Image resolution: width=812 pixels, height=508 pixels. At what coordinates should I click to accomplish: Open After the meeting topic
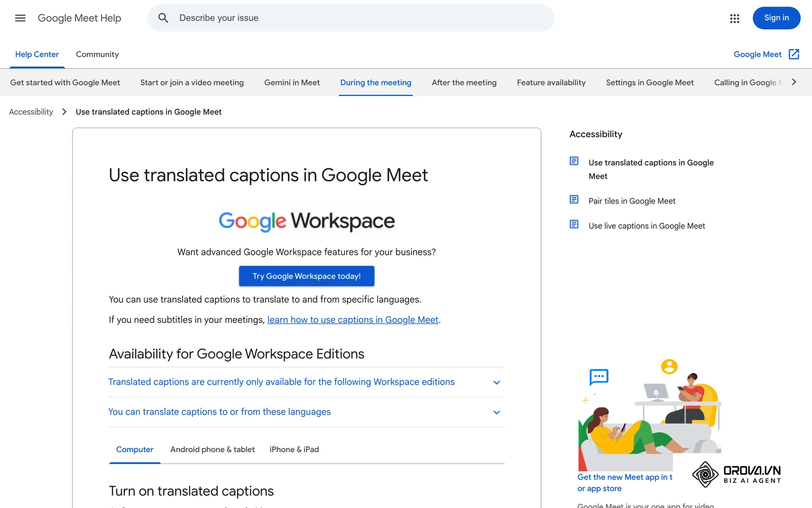pyautogui.click(x=464, y=82)
